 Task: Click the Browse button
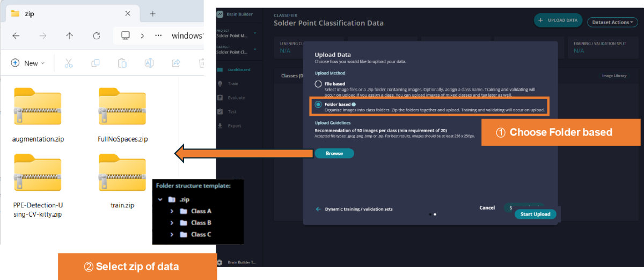pyautogui.click(x=334, y=154)
